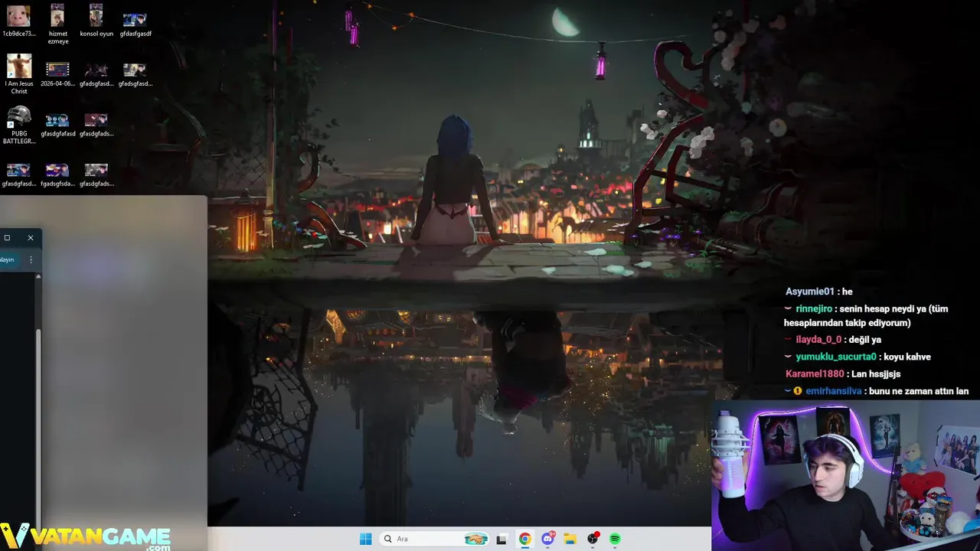Open OBS Studio from the taskbar
980x551 pixels.
593,539
